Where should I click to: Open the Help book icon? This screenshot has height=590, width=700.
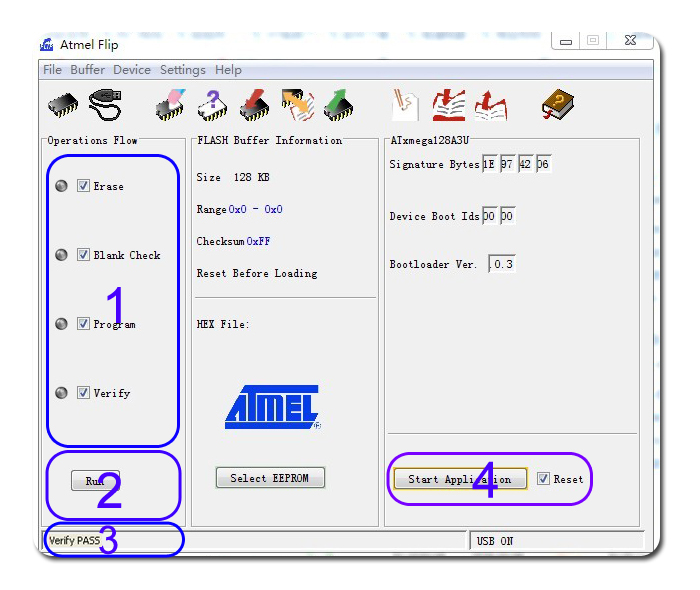(558, 105)
